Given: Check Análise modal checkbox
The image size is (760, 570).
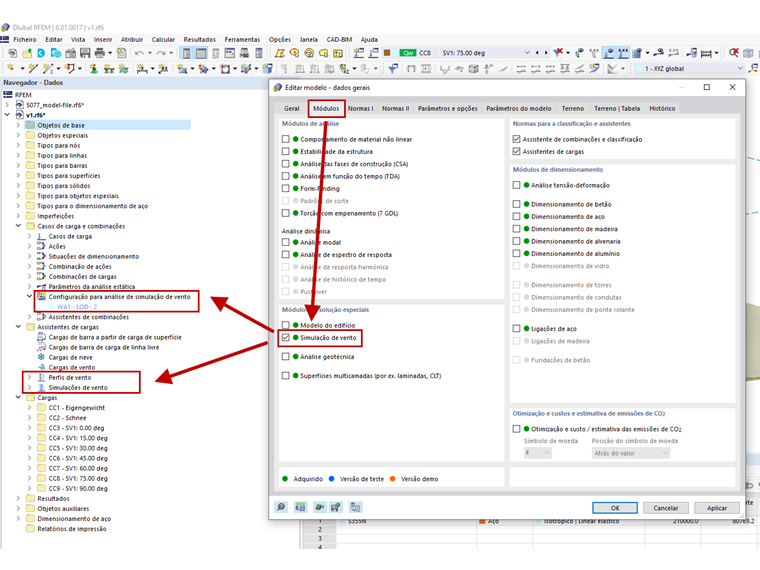Looking at the screenshot, I should pos(285,242).
